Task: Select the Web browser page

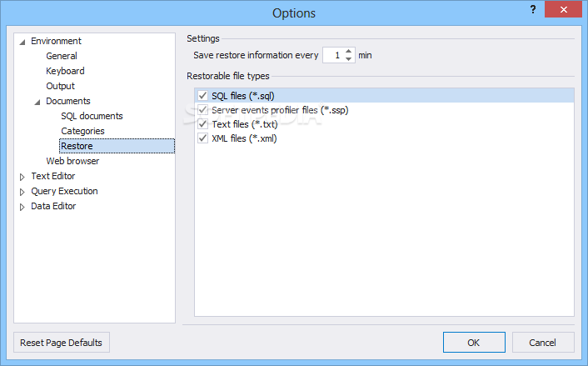Action: click(72, 161)
